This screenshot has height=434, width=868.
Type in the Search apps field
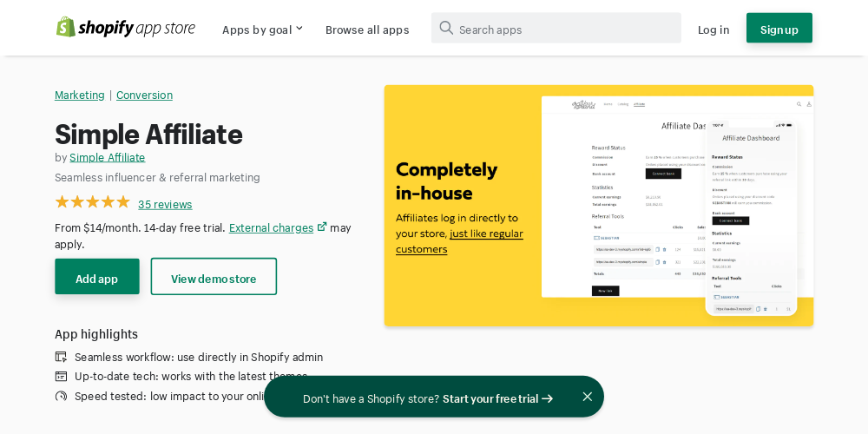pyautogui.click(x=564, y=29)
